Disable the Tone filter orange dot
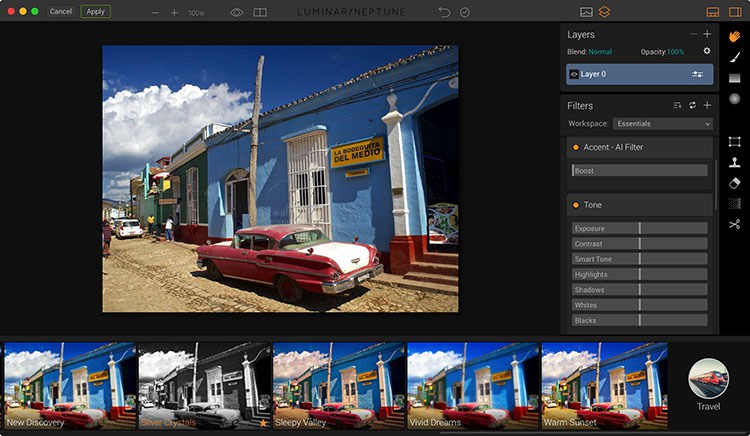The image size is (750, 436). (575, 205)
